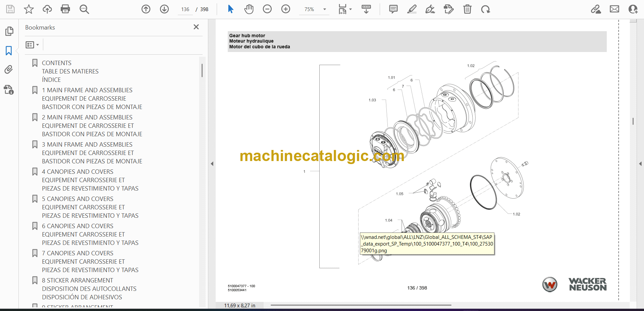Viewport: 644px width, 311px height.
Task: Open the zoom level 75% dropdown
Action: tap(324, 9)
